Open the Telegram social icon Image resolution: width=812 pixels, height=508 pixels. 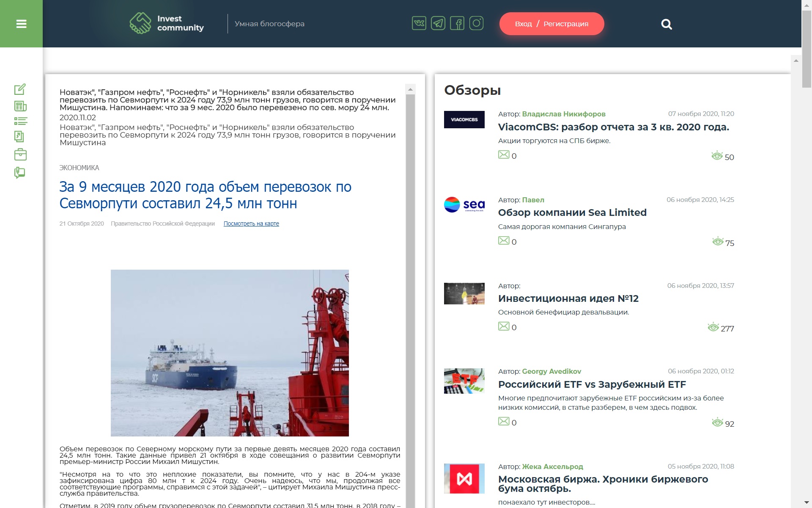pos(438,23)
